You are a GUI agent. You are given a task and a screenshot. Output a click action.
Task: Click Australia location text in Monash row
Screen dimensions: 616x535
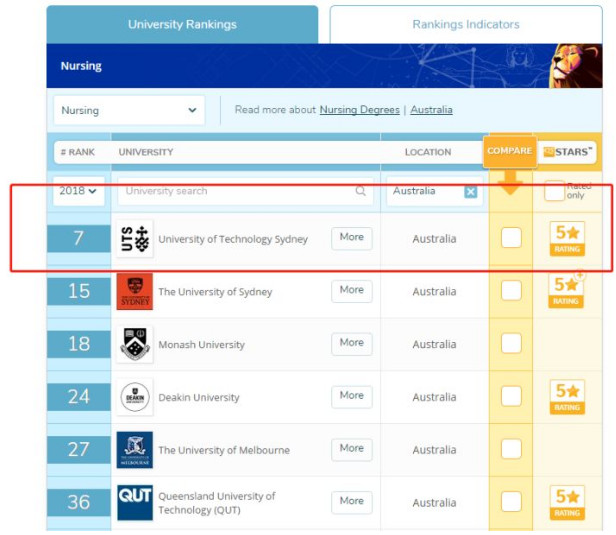coord(434,344)
